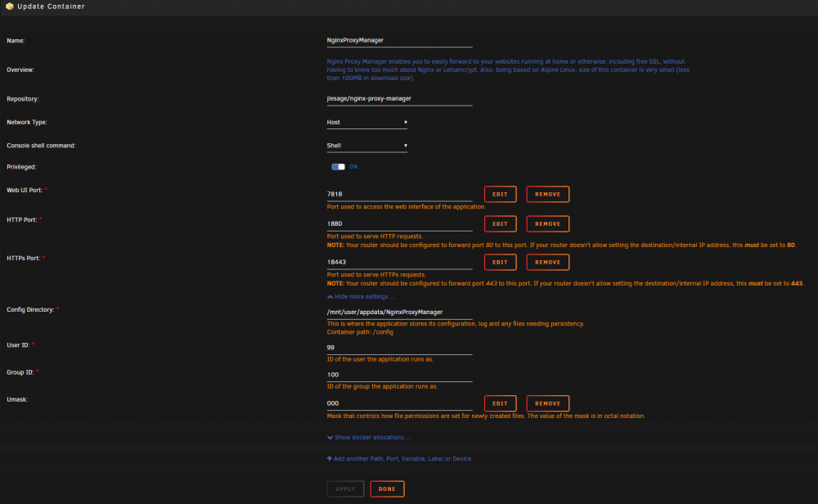Click the 'ID of the group the application runs as' text
Image resolution: width=818 pixels, height=504 pixels.
[382, 386]
